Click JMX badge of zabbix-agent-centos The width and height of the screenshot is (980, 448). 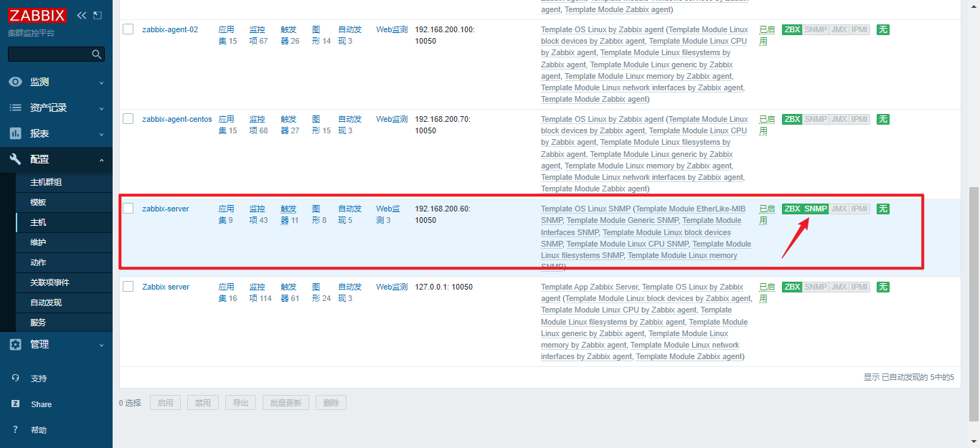(839, 119)
